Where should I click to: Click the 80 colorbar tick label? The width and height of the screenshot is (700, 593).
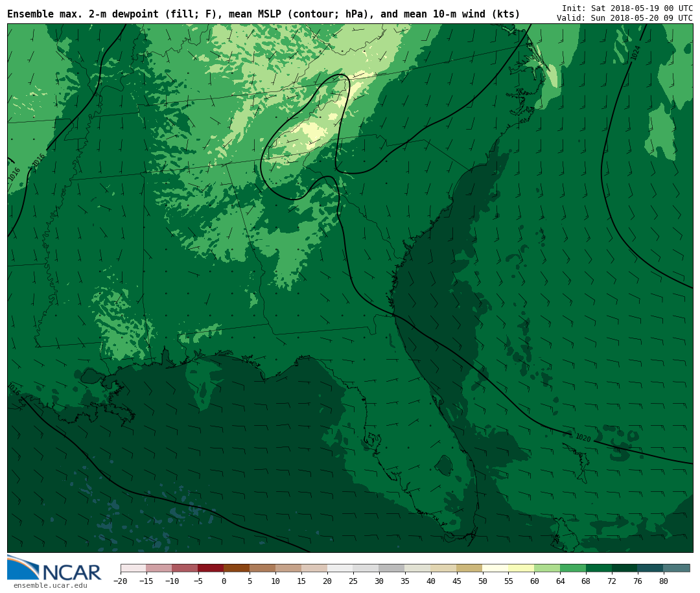point(664,581)
